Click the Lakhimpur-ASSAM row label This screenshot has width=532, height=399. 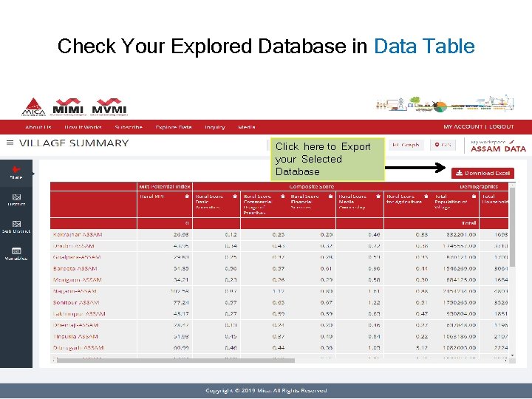click(79, 314)
